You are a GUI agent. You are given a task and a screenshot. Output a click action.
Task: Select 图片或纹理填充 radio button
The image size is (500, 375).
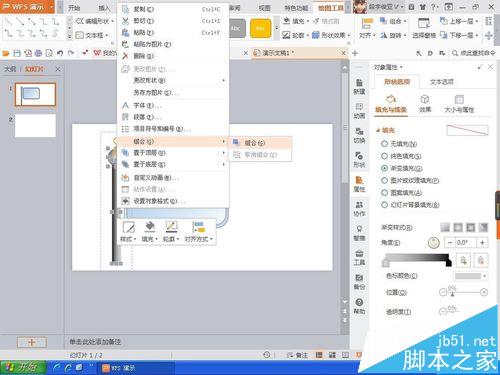tap(384, 181)
